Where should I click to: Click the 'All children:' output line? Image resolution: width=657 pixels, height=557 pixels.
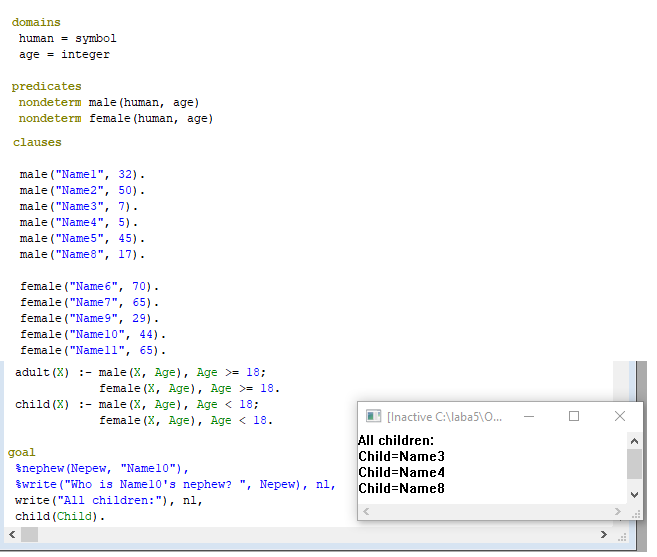tap(396, 440)
